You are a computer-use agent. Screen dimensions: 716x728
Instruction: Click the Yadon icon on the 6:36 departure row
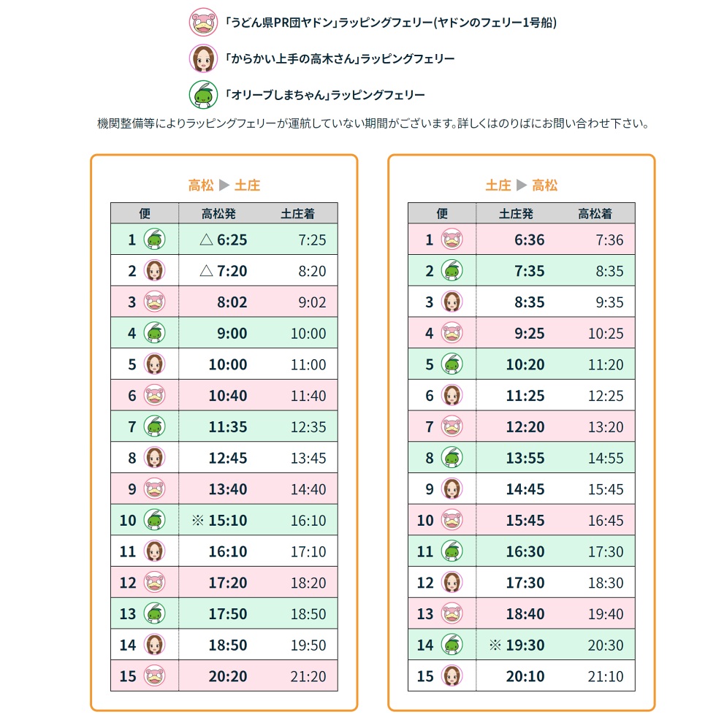452,240
